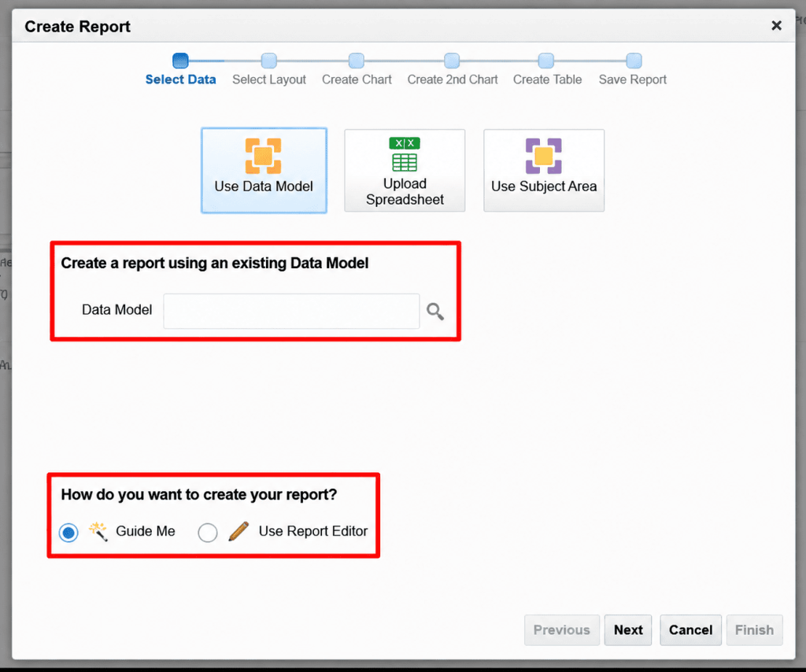
Task: Jump to the Create Chart step
Action: (x=357, y=79)
